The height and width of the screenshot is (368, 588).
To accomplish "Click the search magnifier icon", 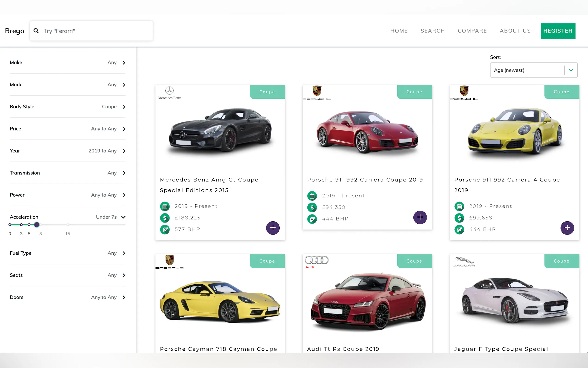I will pos(36,31).
